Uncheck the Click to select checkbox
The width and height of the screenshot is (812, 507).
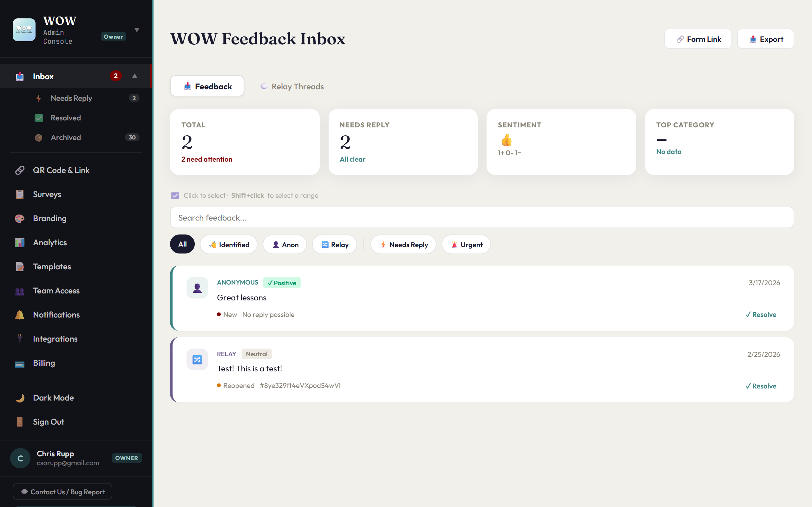(x=175, y=195)
